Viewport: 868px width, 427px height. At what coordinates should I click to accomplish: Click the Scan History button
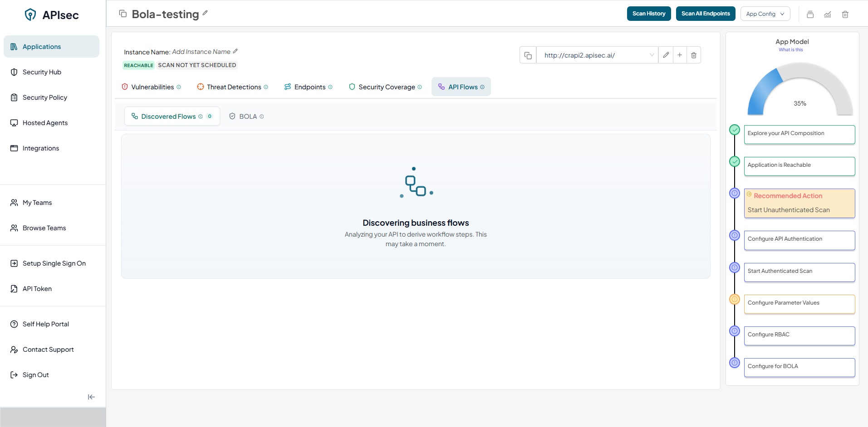(648, 14)
